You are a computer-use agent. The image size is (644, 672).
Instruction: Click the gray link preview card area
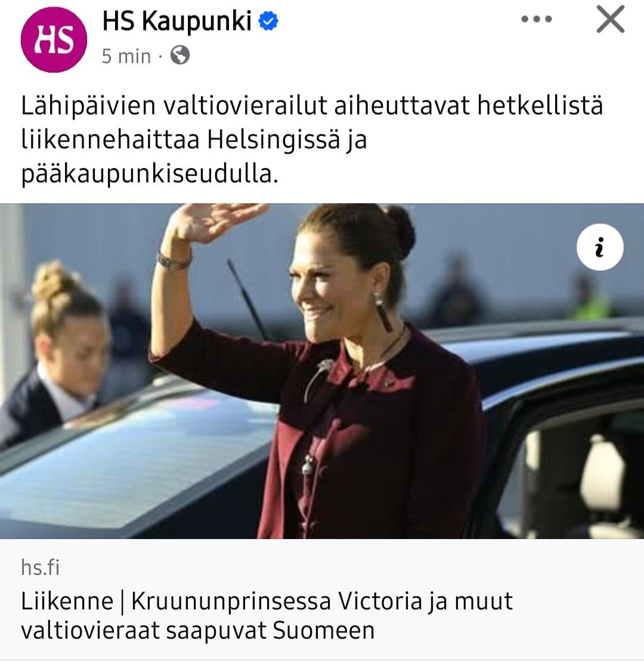click(322, 599)
